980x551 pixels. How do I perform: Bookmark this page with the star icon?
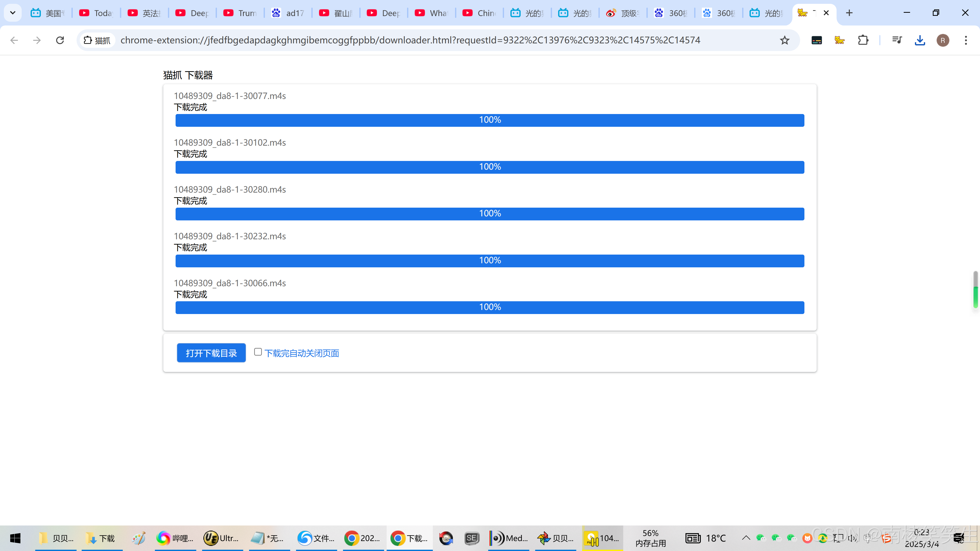pyautogui.click(x=785, y=40)
